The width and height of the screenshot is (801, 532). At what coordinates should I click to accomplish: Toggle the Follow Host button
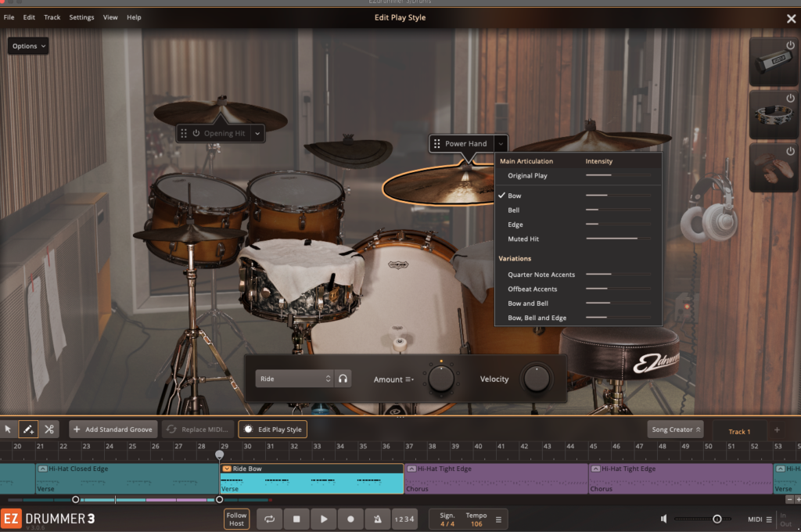click(236, 519)
